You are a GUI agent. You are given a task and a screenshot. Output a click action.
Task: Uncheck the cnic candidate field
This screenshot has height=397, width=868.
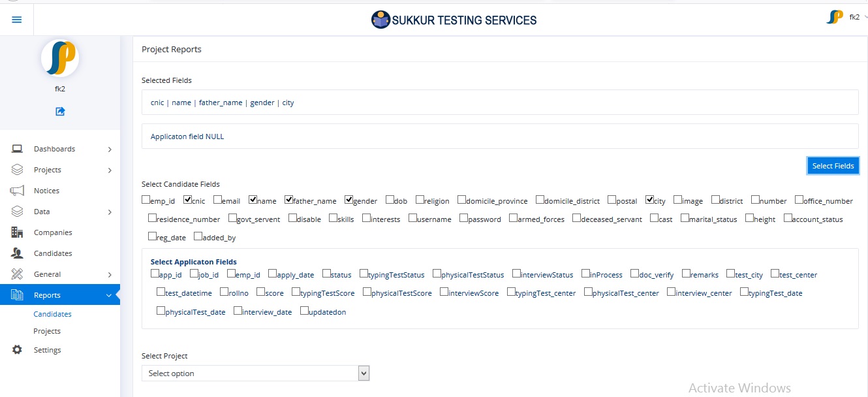[188, 200]
